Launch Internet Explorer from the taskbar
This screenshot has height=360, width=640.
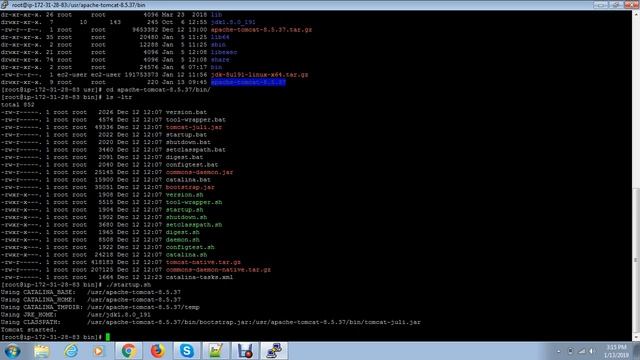[x=71, y=351]
